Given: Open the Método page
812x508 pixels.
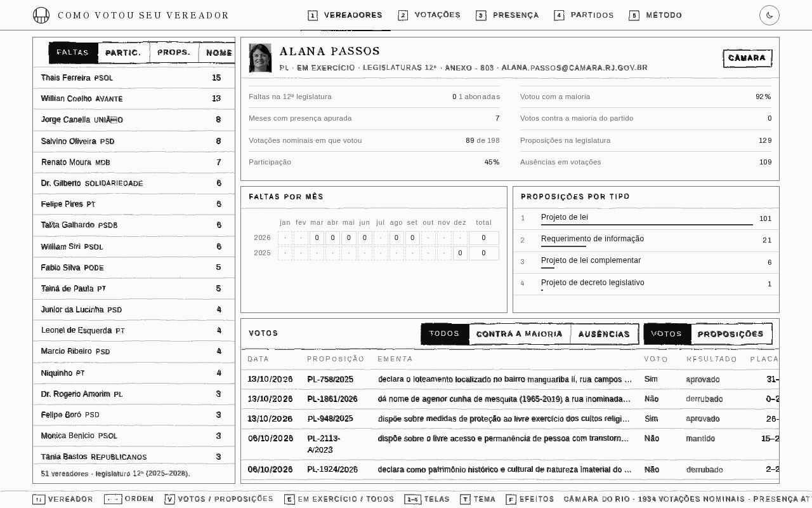Looking at the screenshot, I should pyautogui.click(x=656, y=15).
